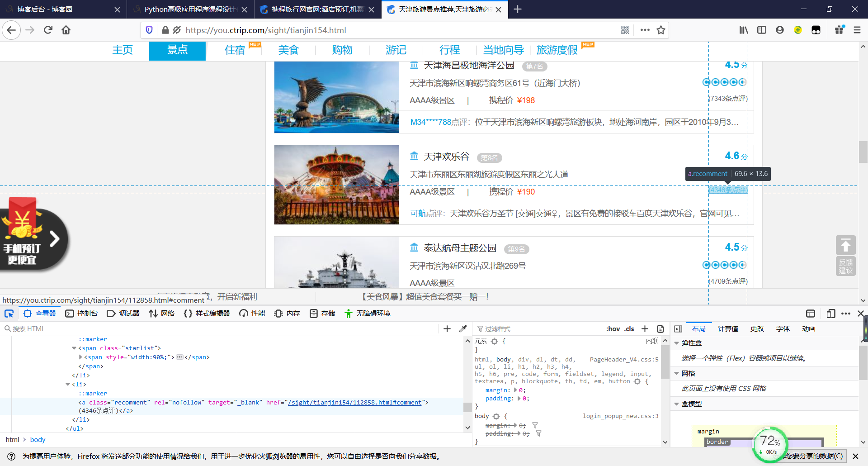Switch to the 调试器 debugger tab
This screenshot has width=868, height=466.
(123, 314)
